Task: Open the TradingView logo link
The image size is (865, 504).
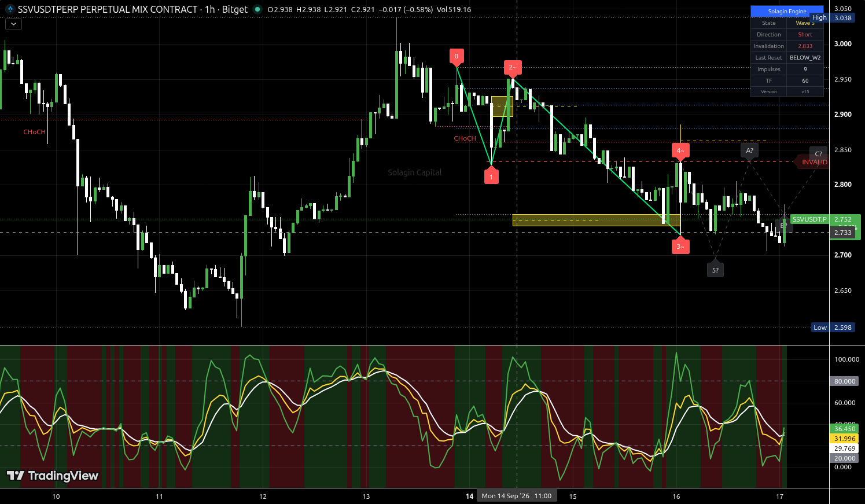Action: pyautogui.click(x=53, y=476)
